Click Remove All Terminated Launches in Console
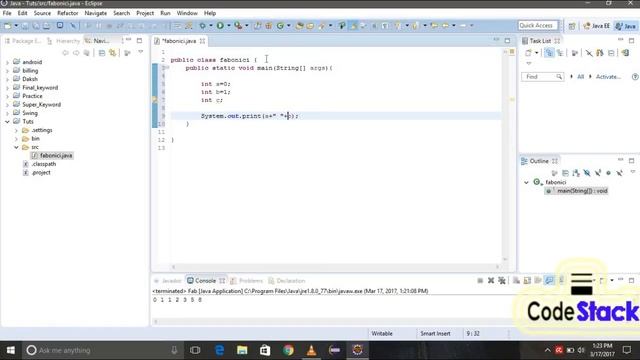The width and height of the screenshot is (640, 360). pyautogui.click(x=502, y=280)
